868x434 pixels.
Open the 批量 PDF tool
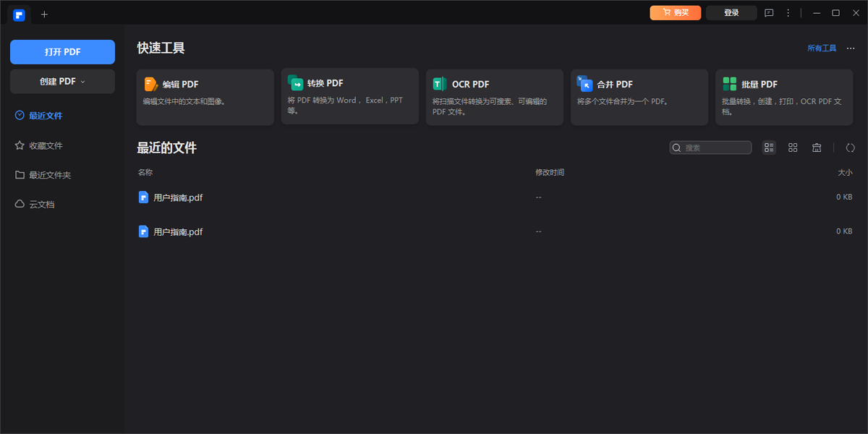(783, 96)
